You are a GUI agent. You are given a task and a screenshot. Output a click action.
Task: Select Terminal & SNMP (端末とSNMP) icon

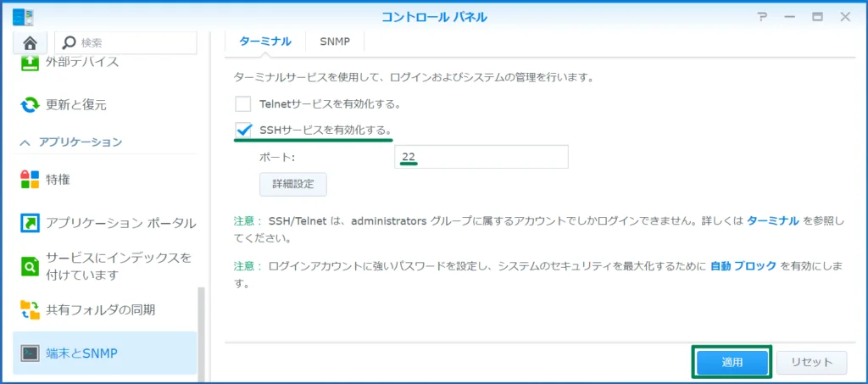[x=30, y=353]
